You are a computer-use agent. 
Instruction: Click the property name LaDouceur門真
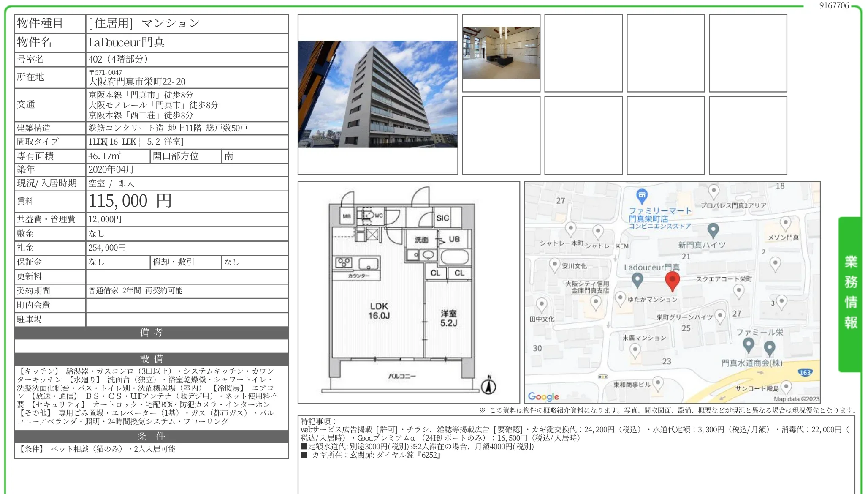tap(126, 42)
